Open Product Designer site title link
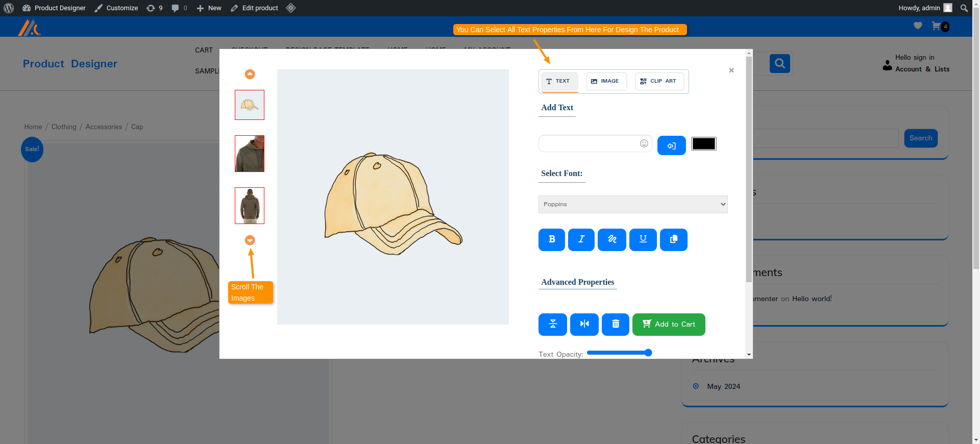Screen dimensions: 980x444 [70, 64]
